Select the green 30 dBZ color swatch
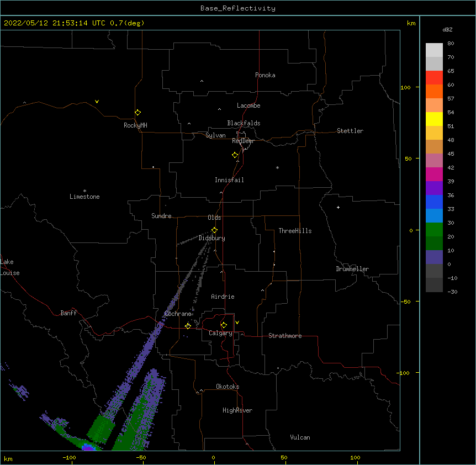476x465 pixels. point(434,230)
